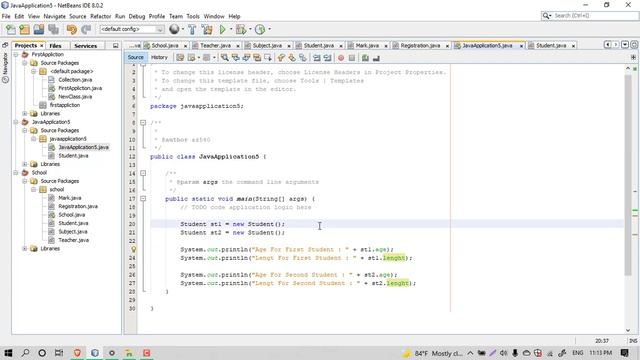
Task: Collapse the FirstAppliction project node
Action: (16, 54)
